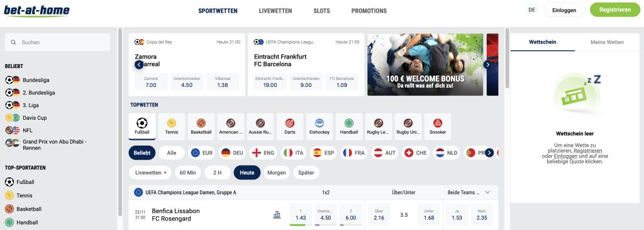Screen dimensions: 644x230
Task: Click the main content vertical scrollbar
Action: (508, 57)
